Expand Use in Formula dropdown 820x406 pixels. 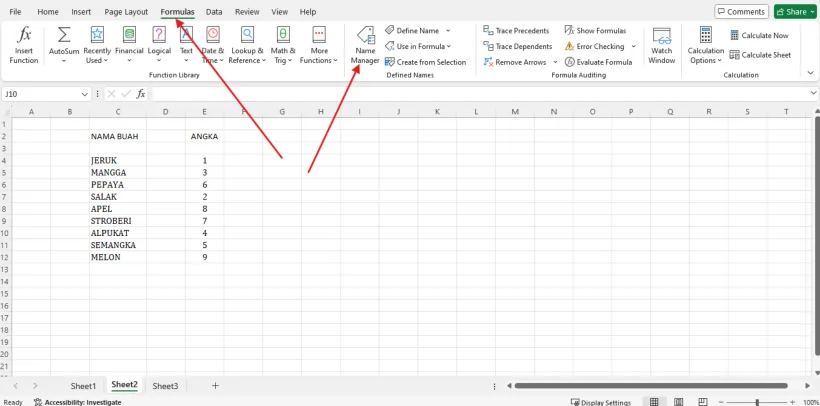[449, 46]
